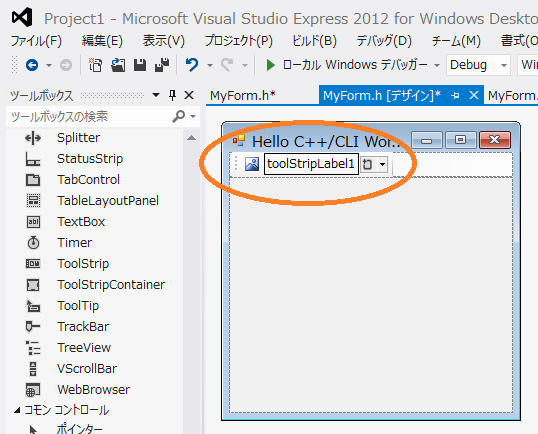Viewport: 538px width, 434px height.
Task: Select the TextBox control icon
Action: [x=33, y=222]
